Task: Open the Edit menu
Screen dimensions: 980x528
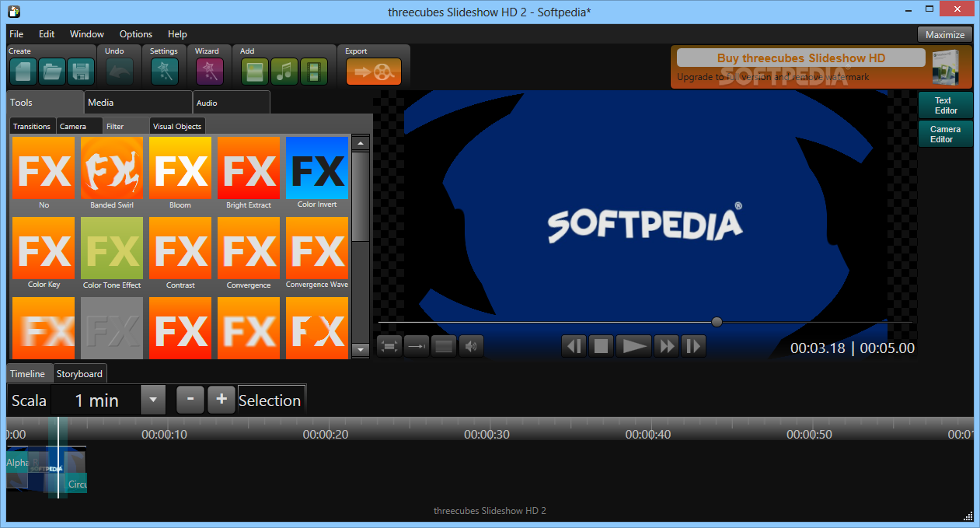Action: (47, 34)
